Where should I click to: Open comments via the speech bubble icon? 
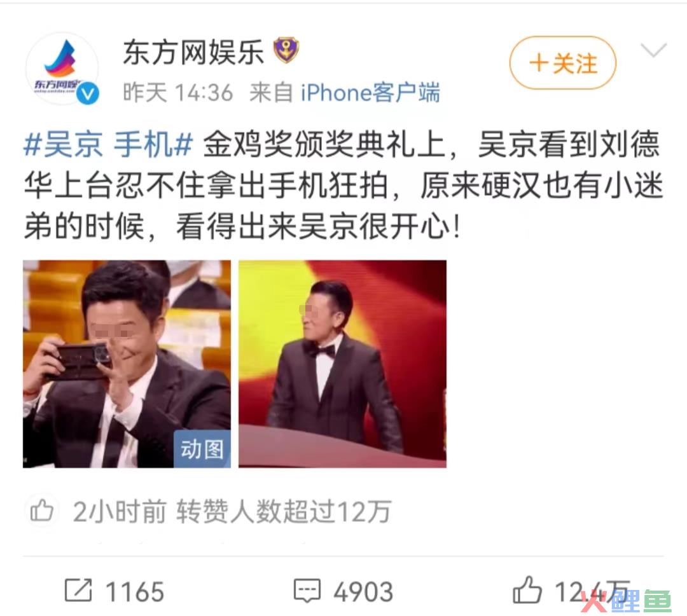pyautogui.click(x=307, y=591)
